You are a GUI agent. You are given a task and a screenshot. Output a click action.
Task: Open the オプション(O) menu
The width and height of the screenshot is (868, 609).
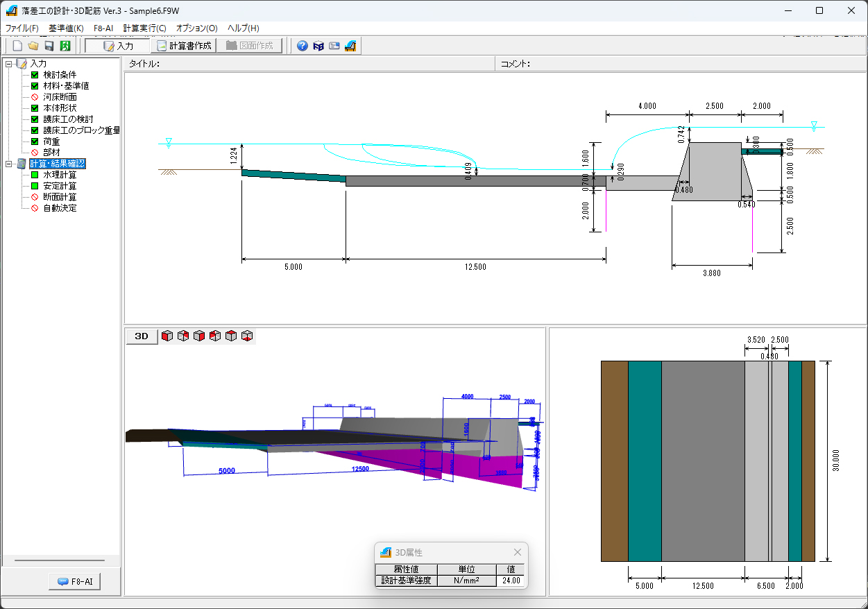196,28
